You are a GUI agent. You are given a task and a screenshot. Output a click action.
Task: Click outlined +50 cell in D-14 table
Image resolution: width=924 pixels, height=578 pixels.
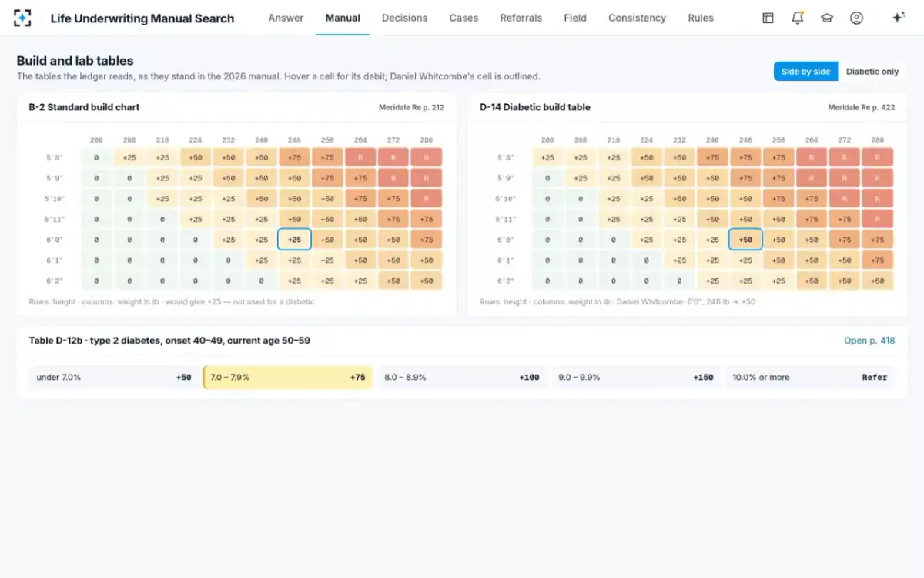coord(745,240)
